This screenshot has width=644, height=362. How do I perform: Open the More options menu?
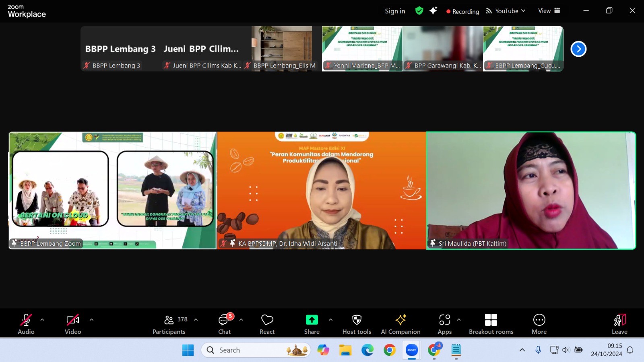[x=539, y=324]
